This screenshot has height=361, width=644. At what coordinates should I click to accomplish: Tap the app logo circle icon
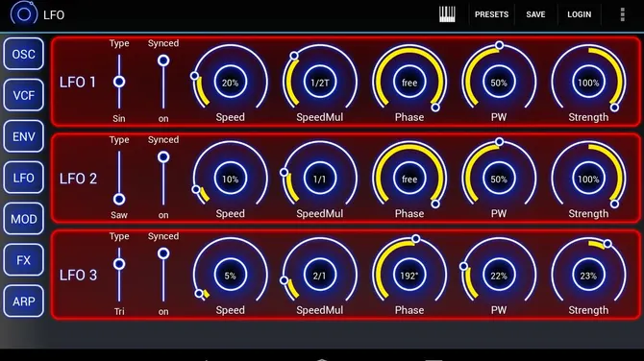pos(23,14)
